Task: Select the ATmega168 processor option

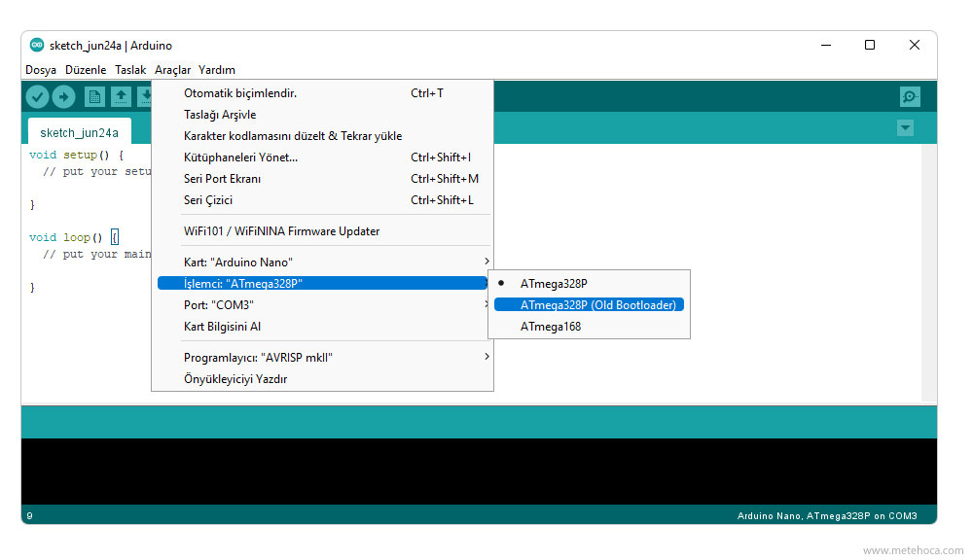Action: (x=589, y=327)
